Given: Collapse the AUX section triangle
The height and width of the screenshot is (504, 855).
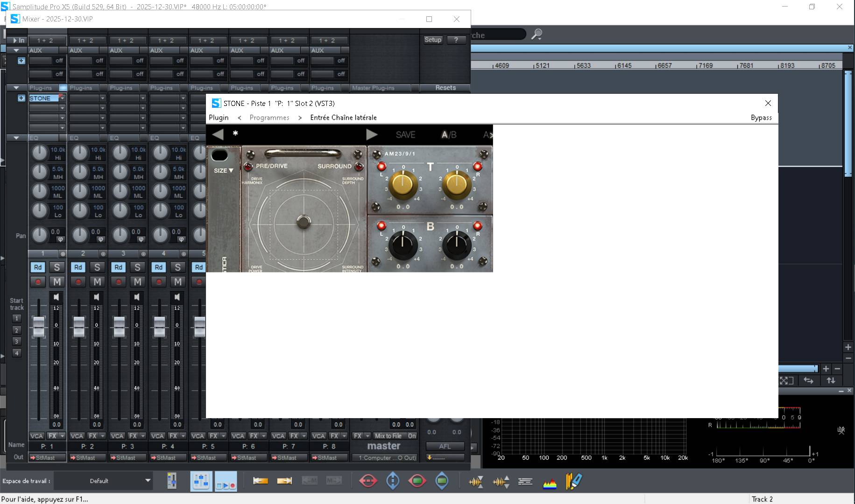Looking at the screenshot, I should [16, 50].
